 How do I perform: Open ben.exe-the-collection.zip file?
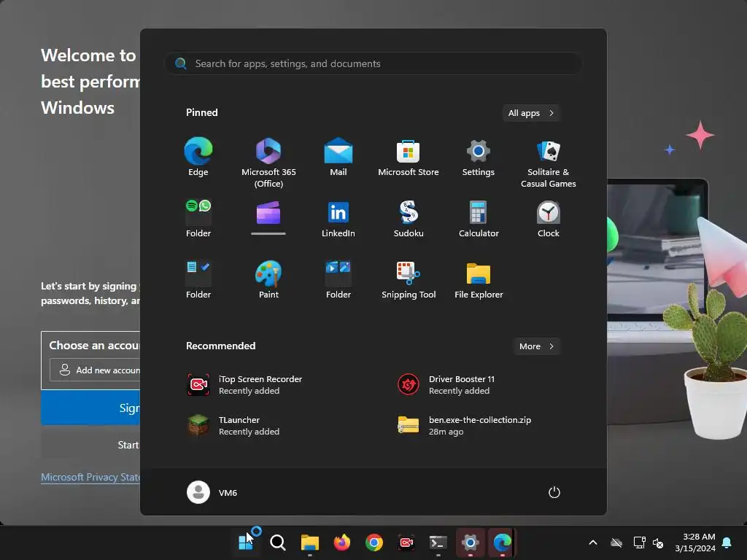point(464,426)
